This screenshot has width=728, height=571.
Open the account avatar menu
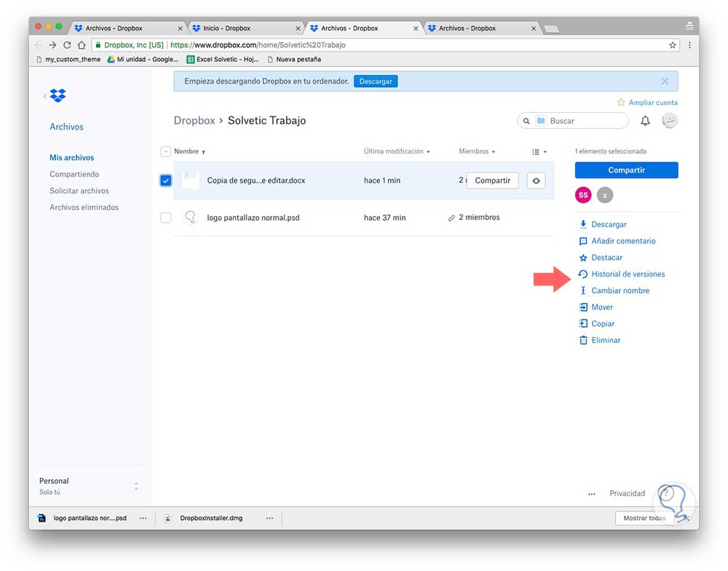(669, 121)
